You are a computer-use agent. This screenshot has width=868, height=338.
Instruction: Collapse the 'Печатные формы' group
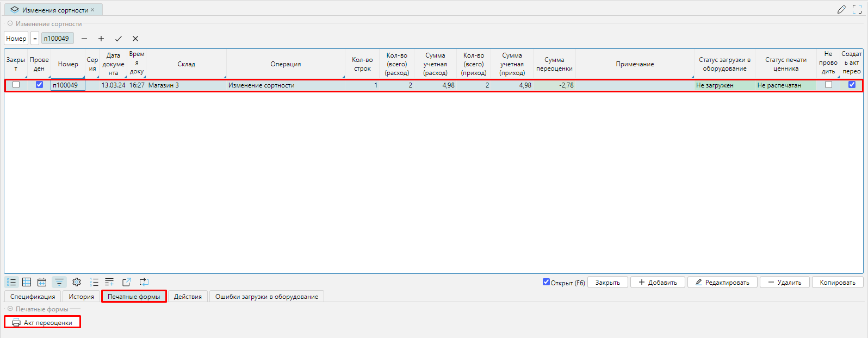(x=10, y=309)
